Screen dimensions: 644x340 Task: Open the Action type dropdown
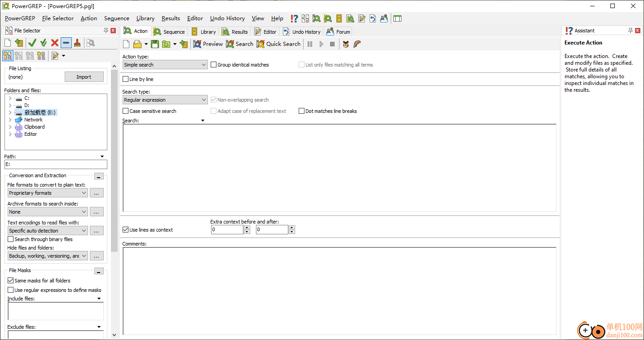(165, 65)
